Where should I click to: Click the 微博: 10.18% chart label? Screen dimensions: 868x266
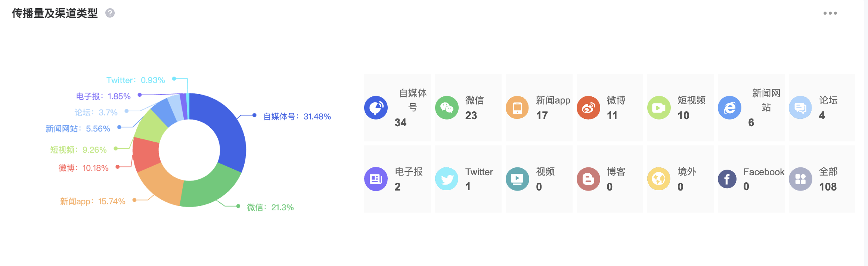[x=83, y=168]
